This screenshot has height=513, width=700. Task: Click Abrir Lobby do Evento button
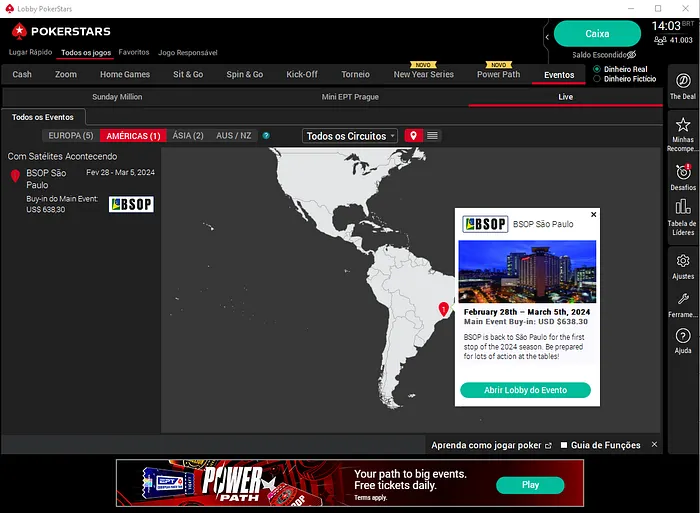tap(525, 390)
